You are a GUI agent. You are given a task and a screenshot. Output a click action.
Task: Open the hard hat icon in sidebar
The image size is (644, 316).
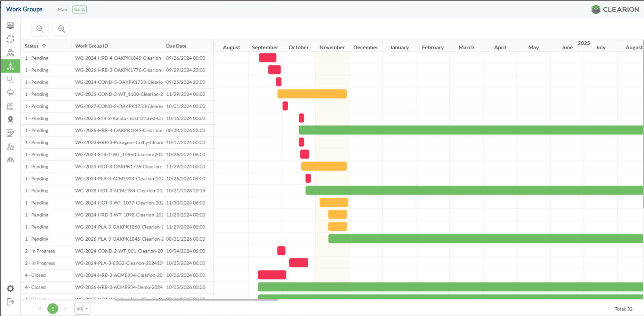(10, 160)
